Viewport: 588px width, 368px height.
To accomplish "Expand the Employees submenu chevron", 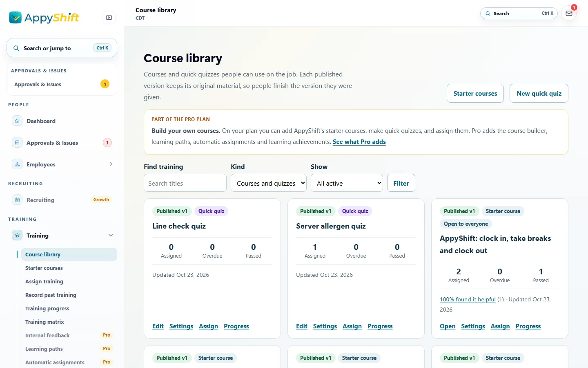I will (111, 164).
